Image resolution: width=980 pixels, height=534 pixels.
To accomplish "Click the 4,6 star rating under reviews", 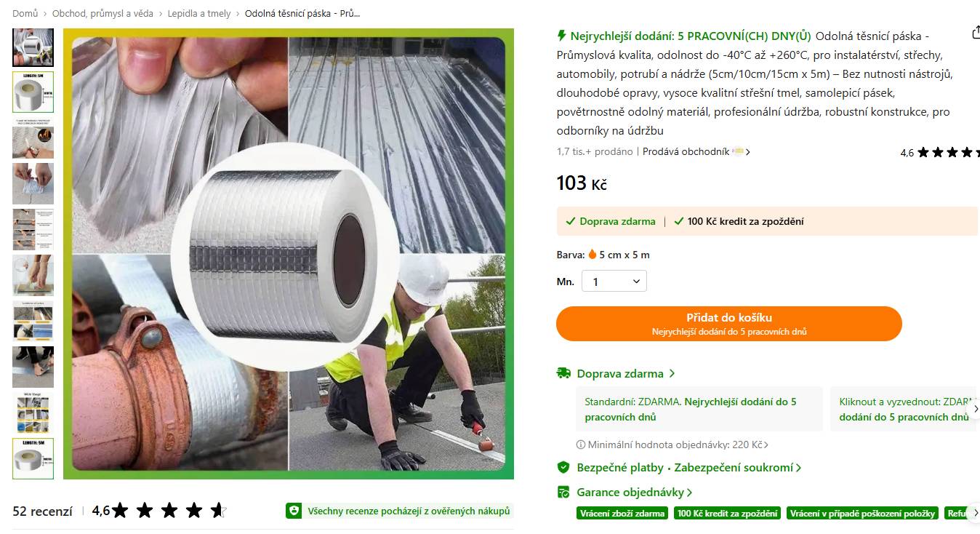I will coord(159,511).
